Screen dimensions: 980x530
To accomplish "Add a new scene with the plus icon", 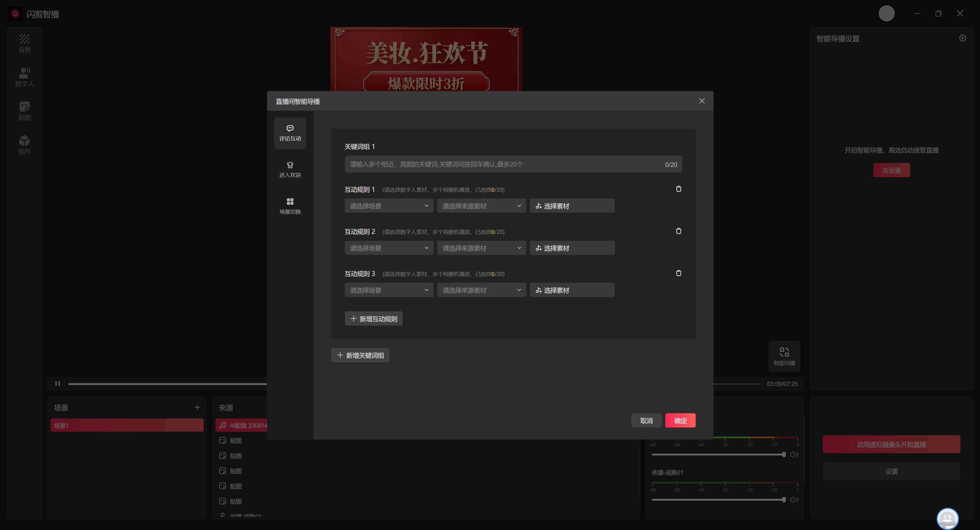I will tap(197, 407).
